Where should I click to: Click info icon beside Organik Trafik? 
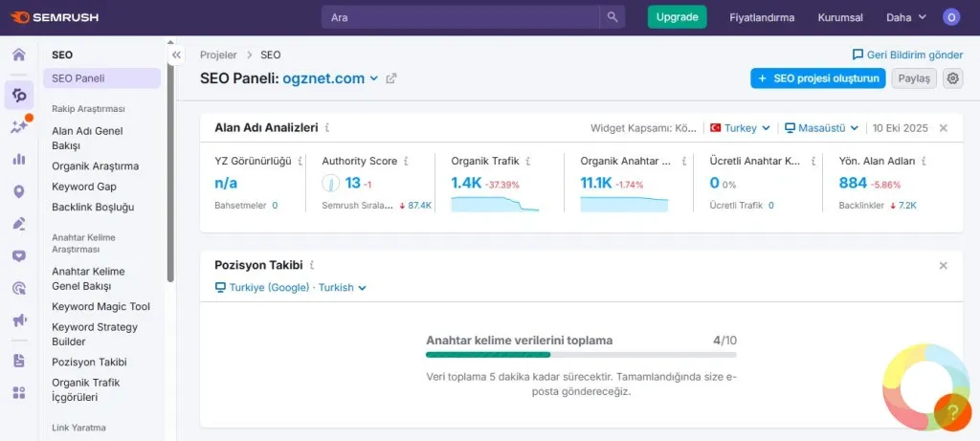(528, 161)
